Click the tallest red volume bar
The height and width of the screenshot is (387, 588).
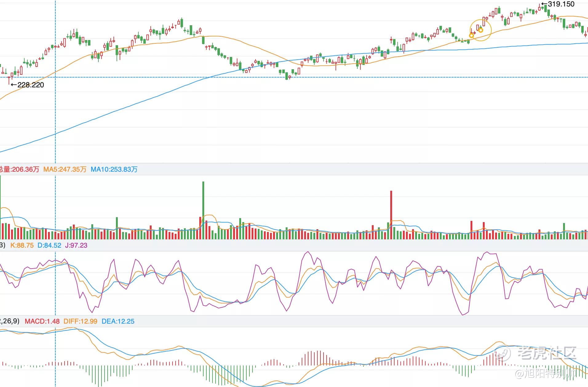click(x=391, y=215)
